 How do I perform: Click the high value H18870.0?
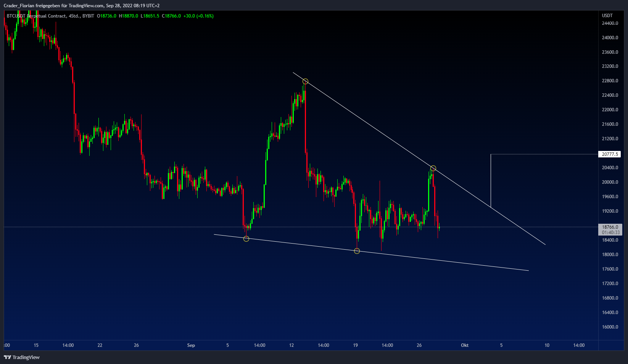[x=129, y=16]
